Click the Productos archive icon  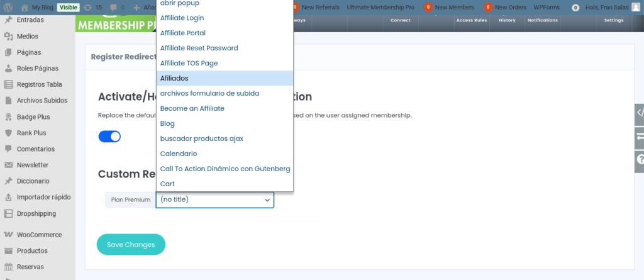click(x=8, y=251)
